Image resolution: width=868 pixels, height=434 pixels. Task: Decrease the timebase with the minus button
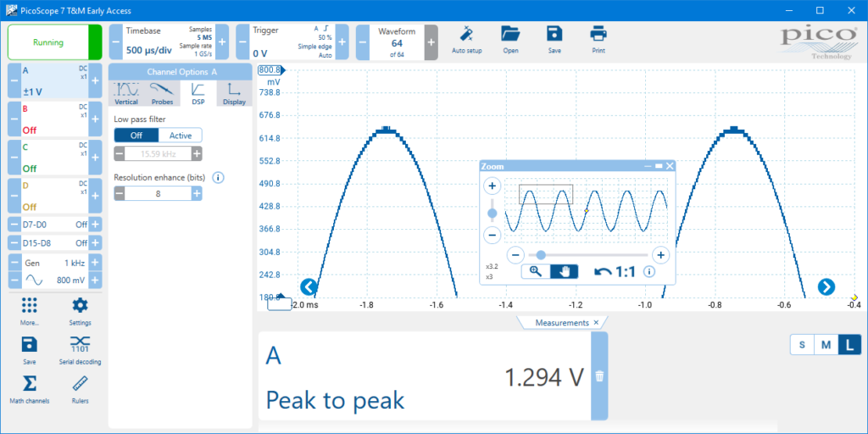click(115, 42)
